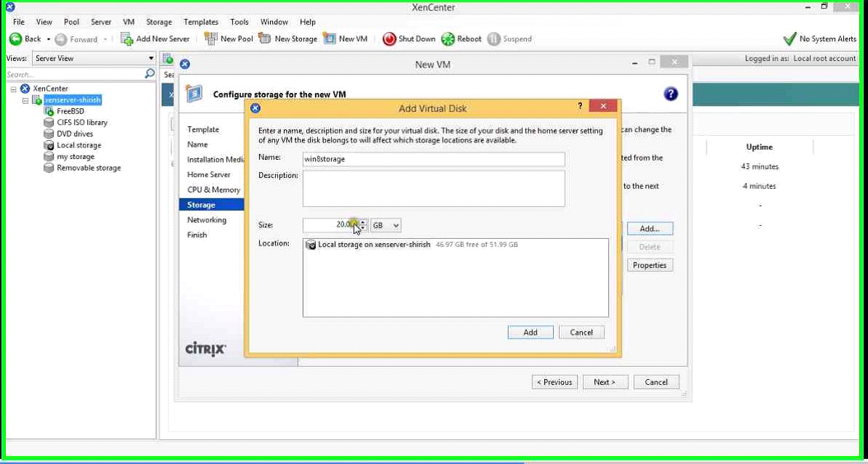Image resolution: width=868 pixels, height=464 pixels.
Task: Open the Server View dropdown
Action: 94,58
